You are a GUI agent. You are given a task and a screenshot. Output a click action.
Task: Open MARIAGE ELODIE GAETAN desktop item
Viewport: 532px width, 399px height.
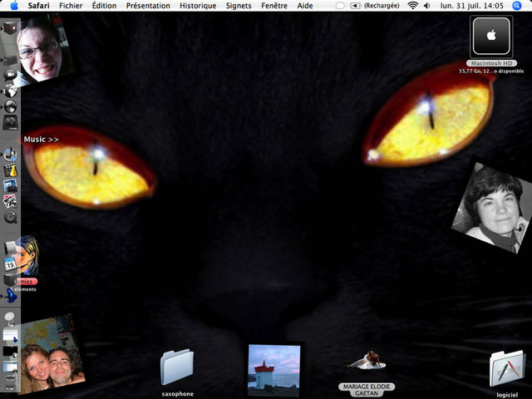tap(367, 362)
